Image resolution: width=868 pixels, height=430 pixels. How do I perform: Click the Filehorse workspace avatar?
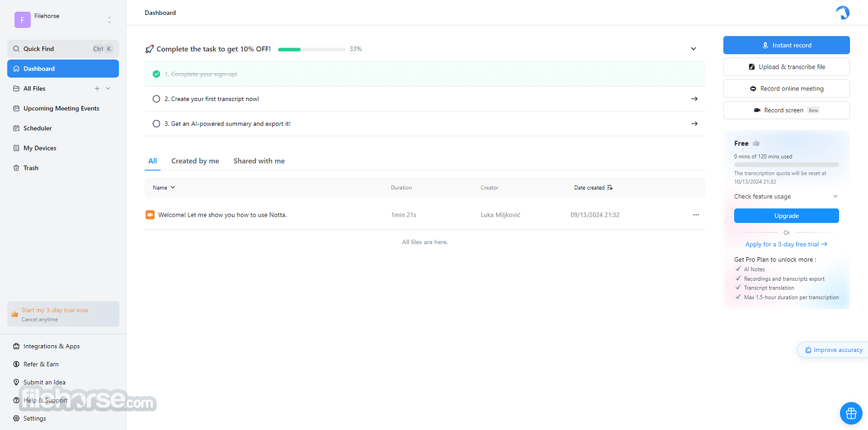(x=22, y=20)
